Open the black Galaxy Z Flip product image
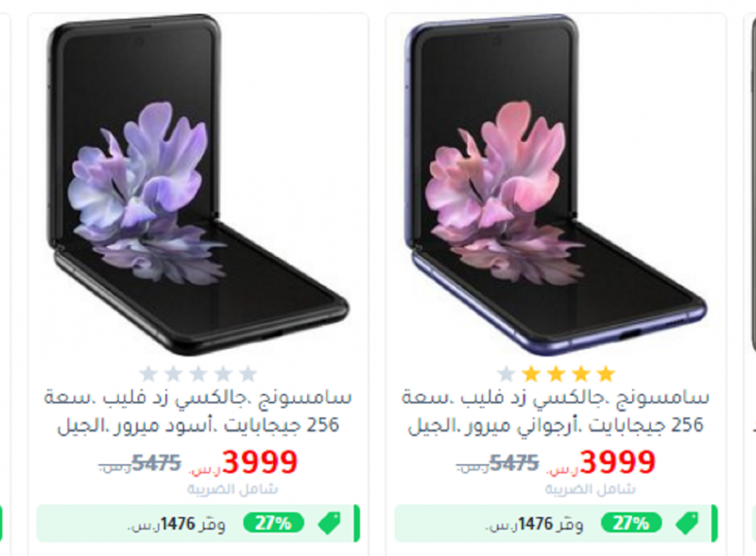This screenshot has width=756, height=556. [x=198, y=186]
